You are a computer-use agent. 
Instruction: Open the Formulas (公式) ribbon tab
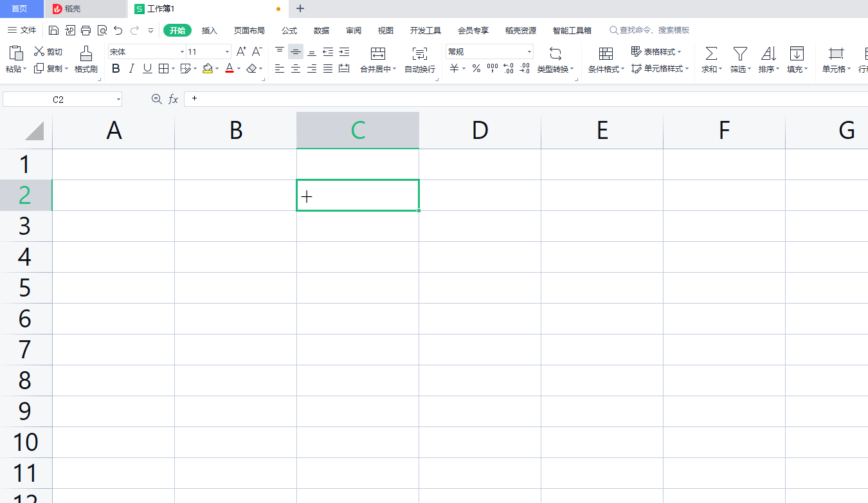[289, 30]
